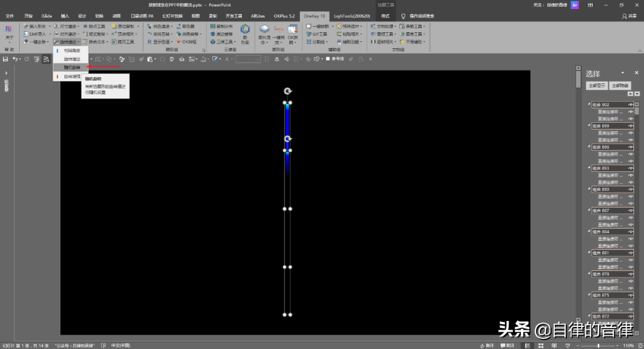
Task: Move selection up with the up arrow button
Action: (x=630, y=94)
